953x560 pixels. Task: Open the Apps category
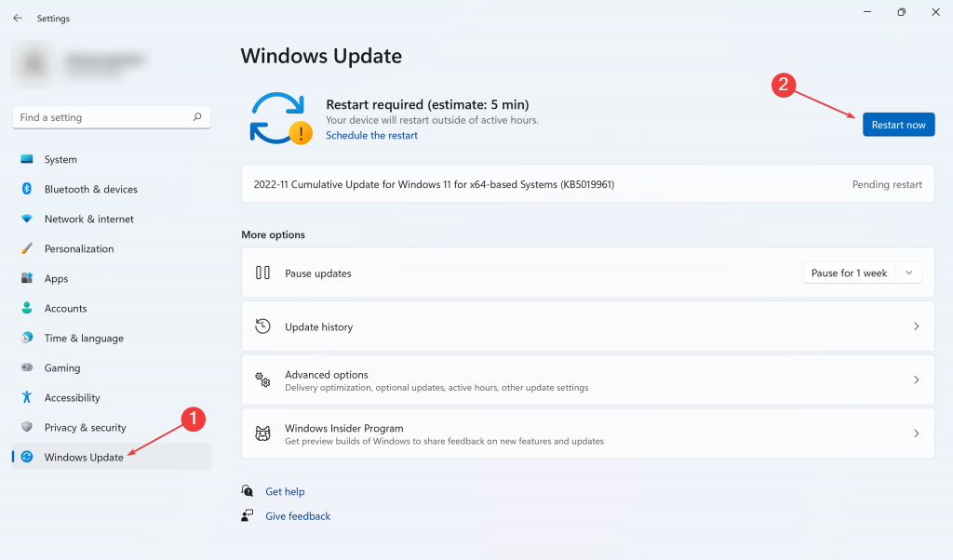coord(112,278)
